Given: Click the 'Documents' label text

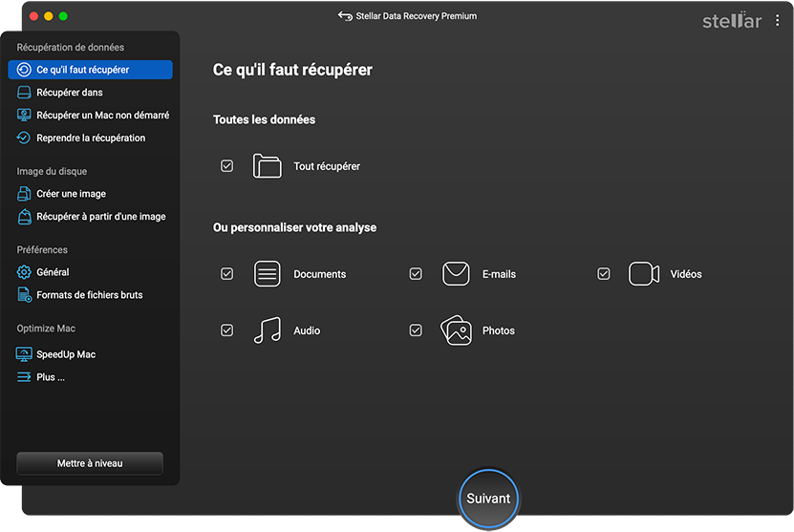Looking at the screenshot, I should (x=319, y=274).
